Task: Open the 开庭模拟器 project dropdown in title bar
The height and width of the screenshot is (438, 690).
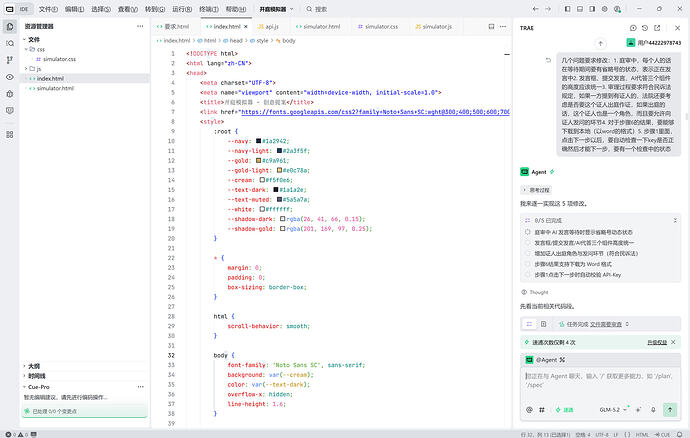Action: 276,9
